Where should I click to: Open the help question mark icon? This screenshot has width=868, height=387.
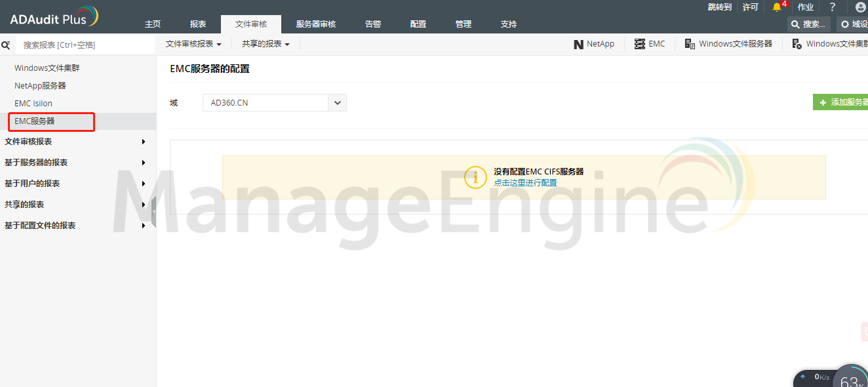(x=833, y=7)
